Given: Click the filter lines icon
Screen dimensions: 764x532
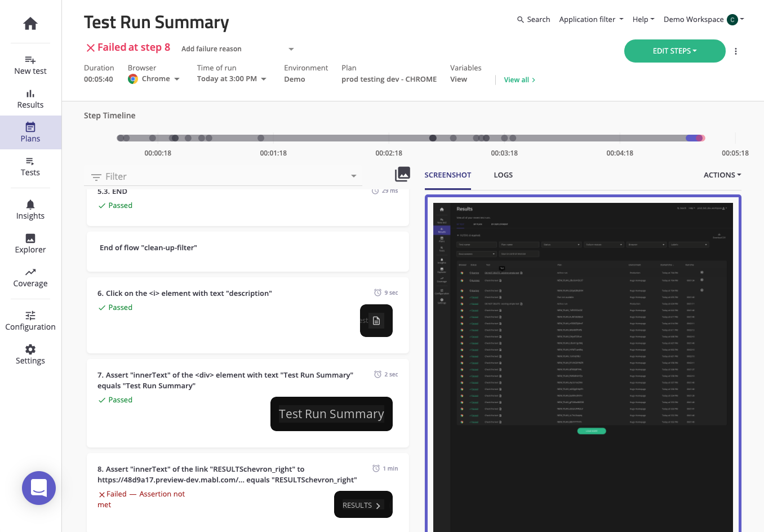Looking at the screenshot, I should pos(96,177).
